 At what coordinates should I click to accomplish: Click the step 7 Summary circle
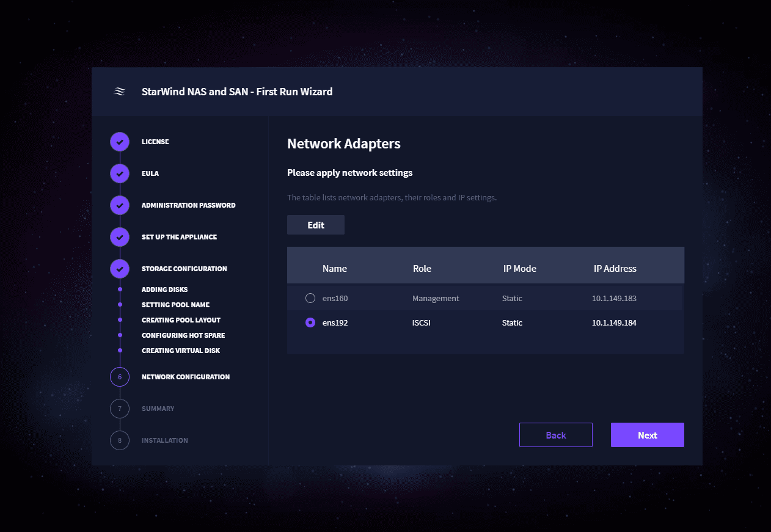(120, 409)
